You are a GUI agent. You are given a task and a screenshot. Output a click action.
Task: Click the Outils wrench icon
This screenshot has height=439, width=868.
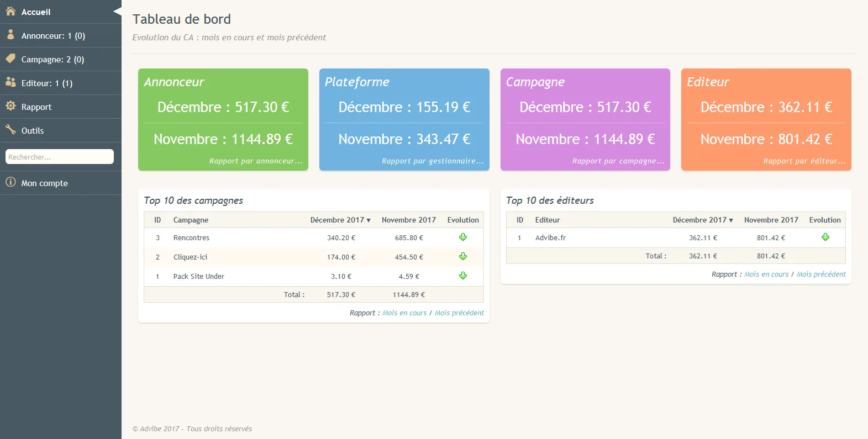click(x=10, y=130)
